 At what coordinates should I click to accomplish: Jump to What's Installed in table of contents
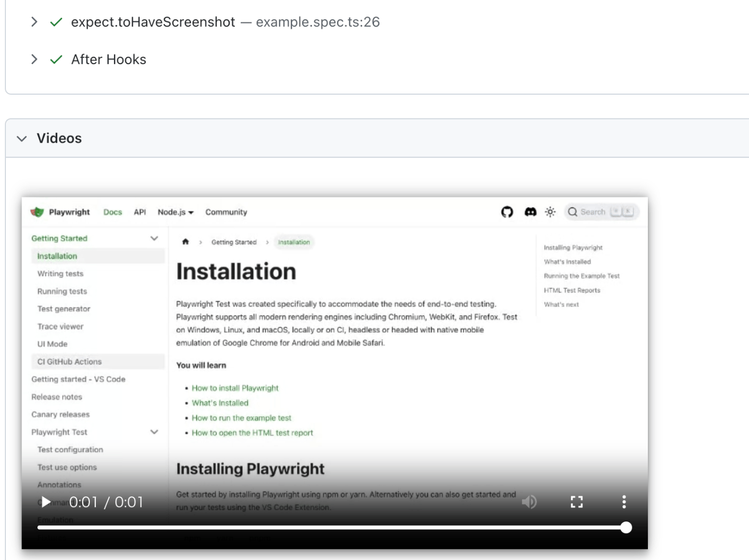(567, 262)
